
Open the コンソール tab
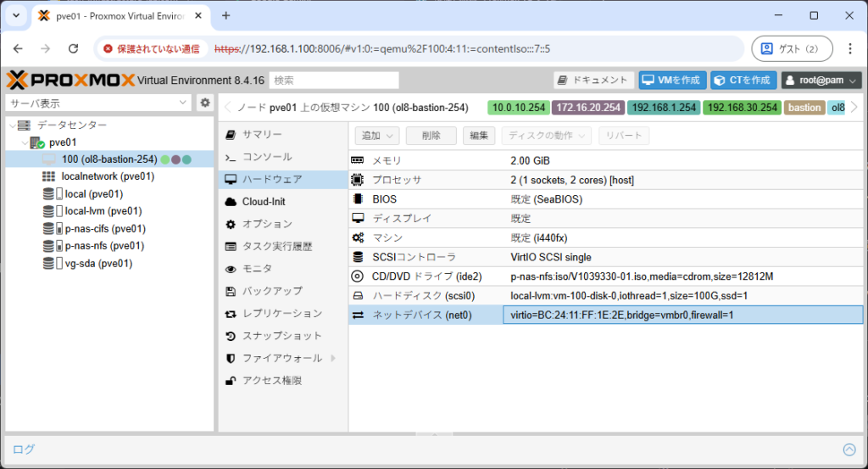[x=283, y=157]
